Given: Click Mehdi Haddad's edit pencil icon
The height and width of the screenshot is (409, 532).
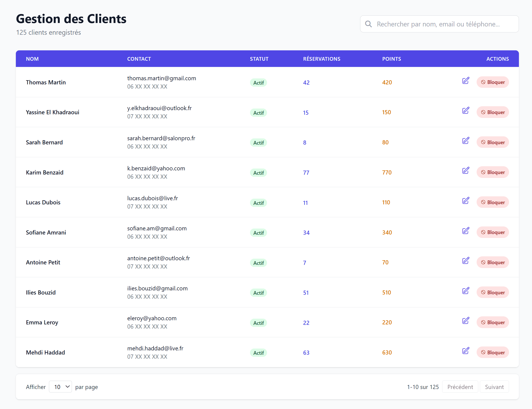Looking at the screenshot, I should pos(466,351).
